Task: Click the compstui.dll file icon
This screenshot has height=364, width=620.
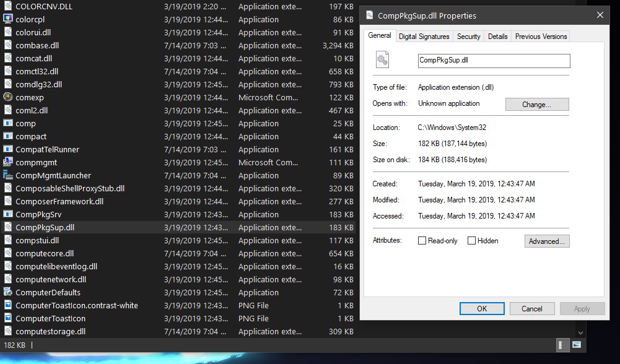Action: coord(8,240)
